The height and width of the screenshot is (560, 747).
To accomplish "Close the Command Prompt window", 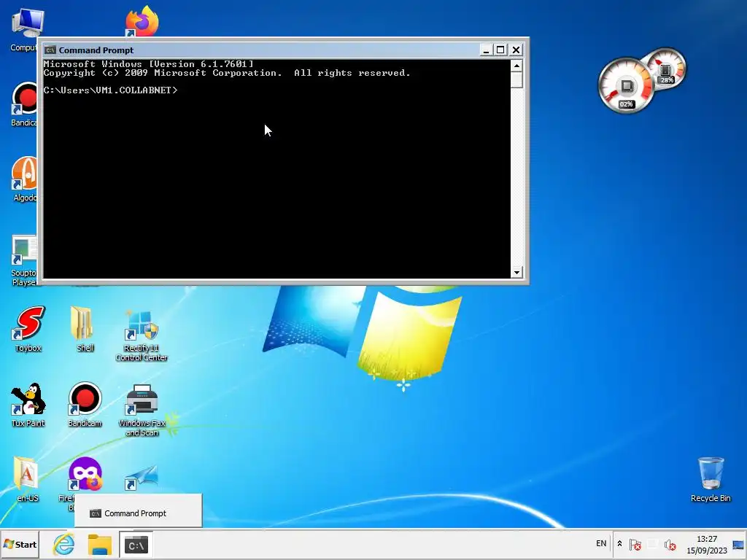I will click(x=516, y=50).
